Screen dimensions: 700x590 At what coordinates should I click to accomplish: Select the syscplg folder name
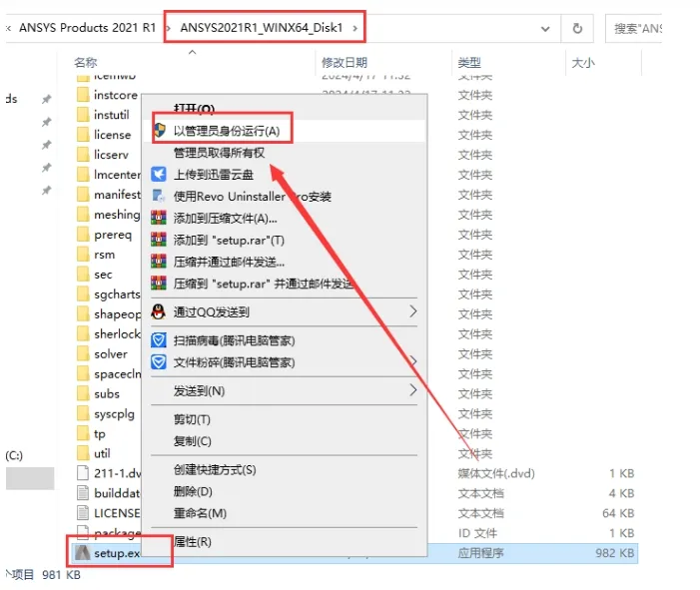pyautogui.click(x=114, y=414)
